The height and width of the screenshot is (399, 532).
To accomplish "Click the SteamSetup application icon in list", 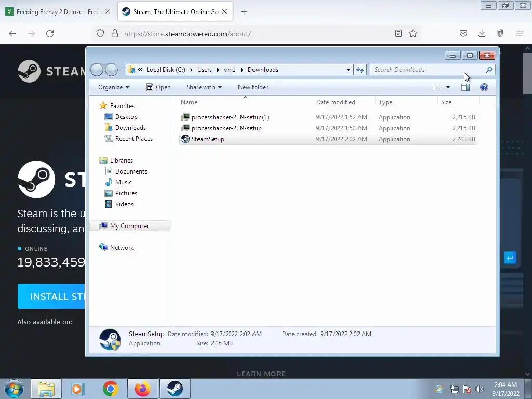I will tap(185, 139).
